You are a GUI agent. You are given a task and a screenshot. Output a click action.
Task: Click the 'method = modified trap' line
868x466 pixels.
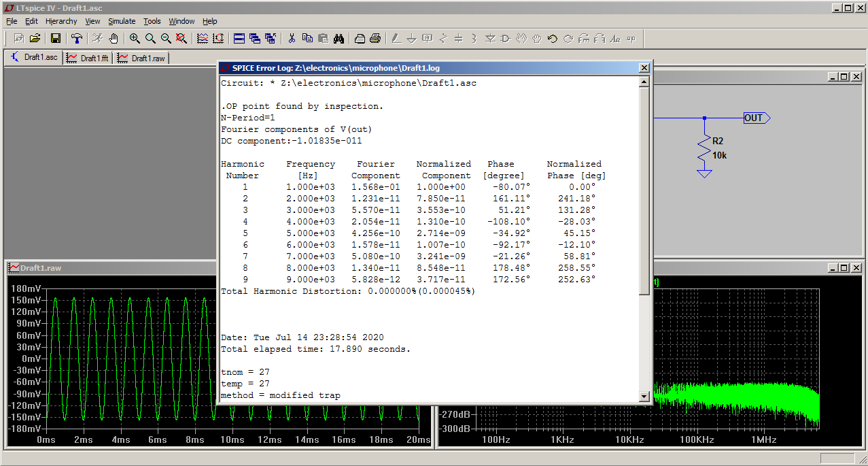[281, 395]
